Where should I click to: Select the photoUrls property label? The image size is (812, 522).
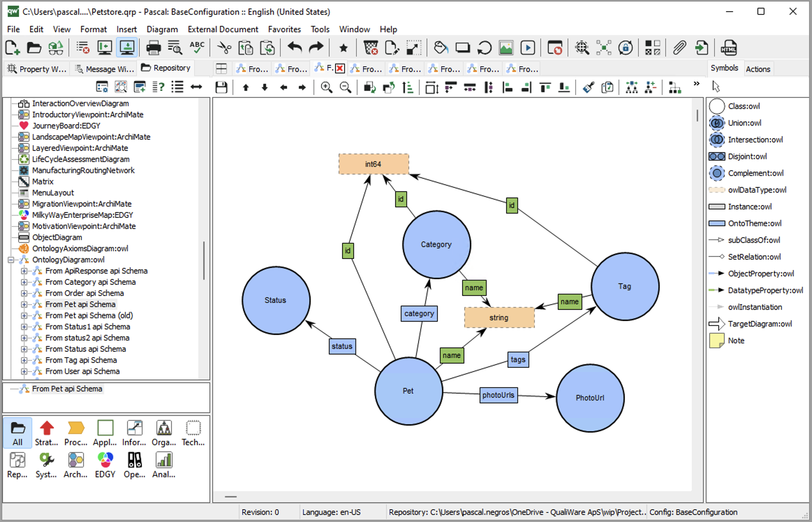(499, 395)
